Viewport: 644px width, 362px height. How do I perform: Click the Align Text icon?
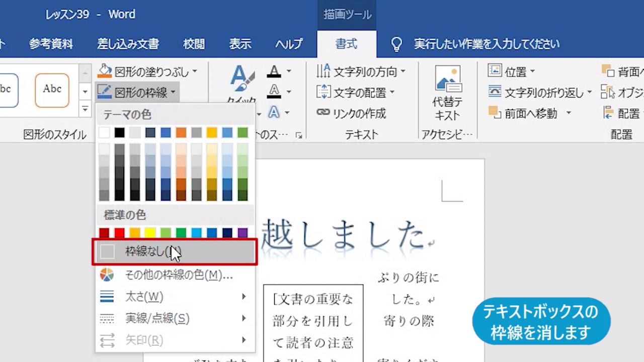click(323, 93)
